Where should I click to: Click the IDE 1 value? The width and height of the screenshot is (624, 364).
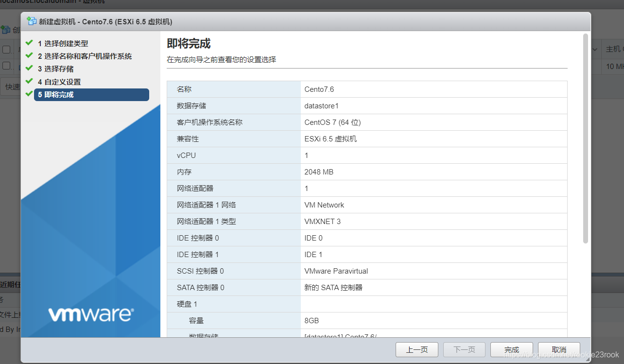313,255
